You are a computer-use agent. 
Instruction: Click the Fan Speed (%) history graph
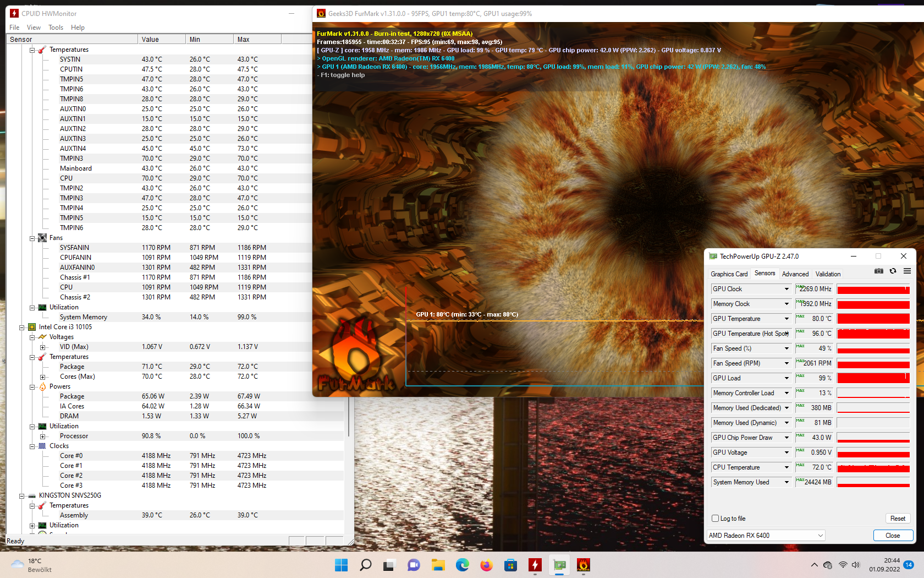[873, 348]
